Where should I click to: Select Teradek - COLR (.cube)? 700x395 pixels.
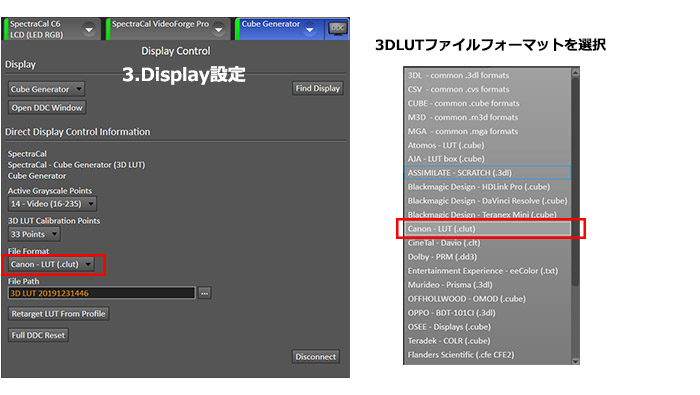point(488,341)
